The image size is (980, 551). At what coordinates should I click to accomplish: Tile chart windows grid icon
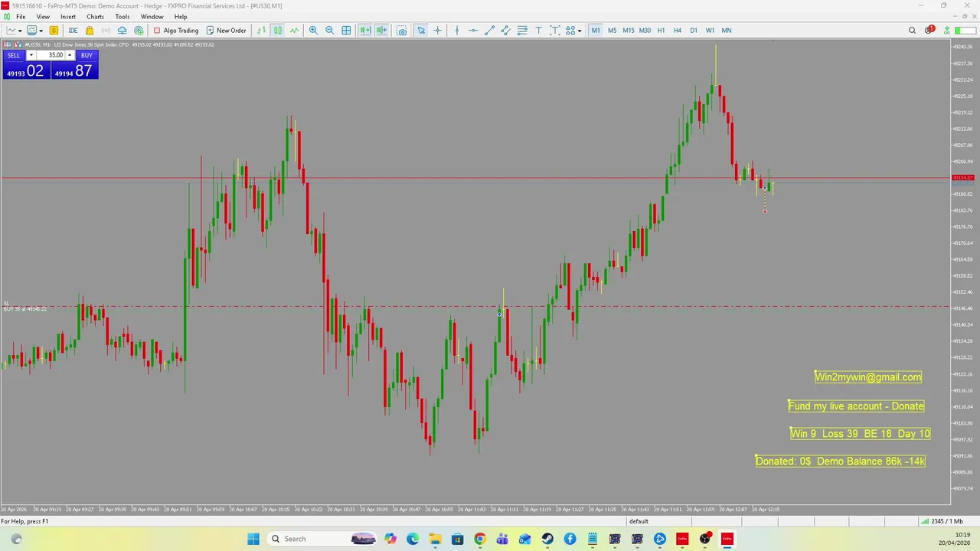(346, 31)
